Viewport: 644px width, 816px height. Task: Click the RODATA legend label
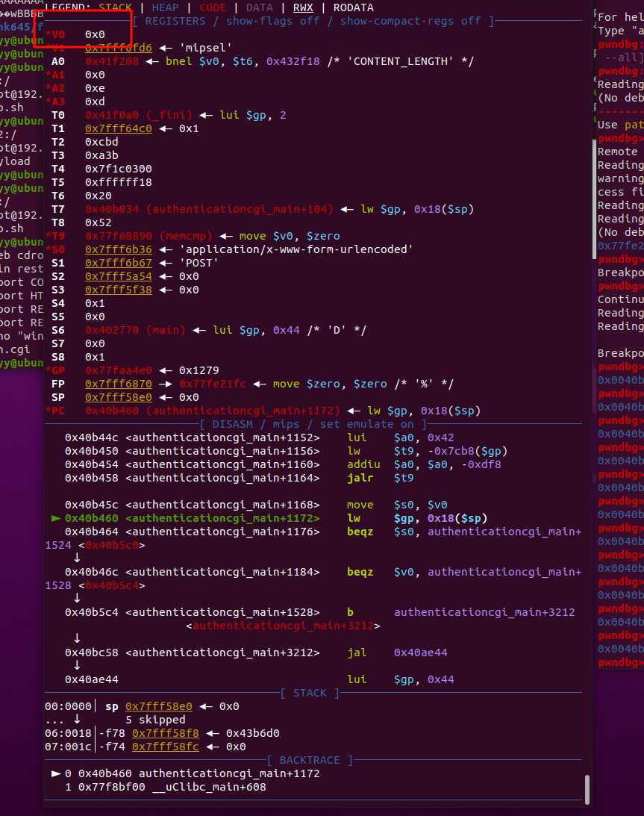point(354,7)
